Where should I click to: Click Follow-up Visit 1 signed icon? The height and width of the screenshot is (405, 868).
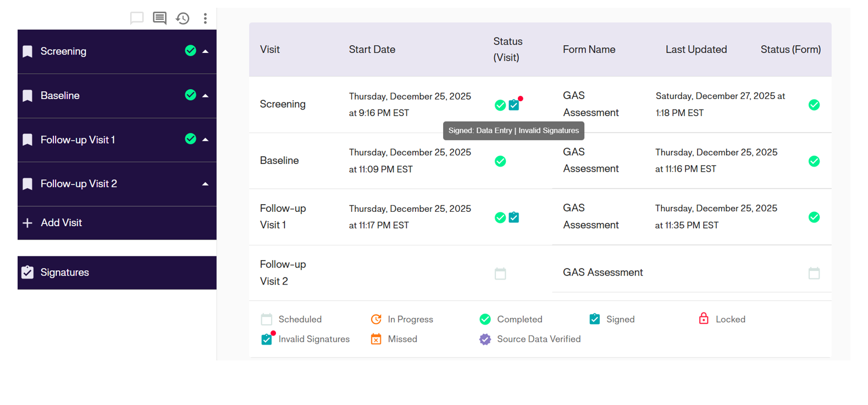[x=514, y=217]
